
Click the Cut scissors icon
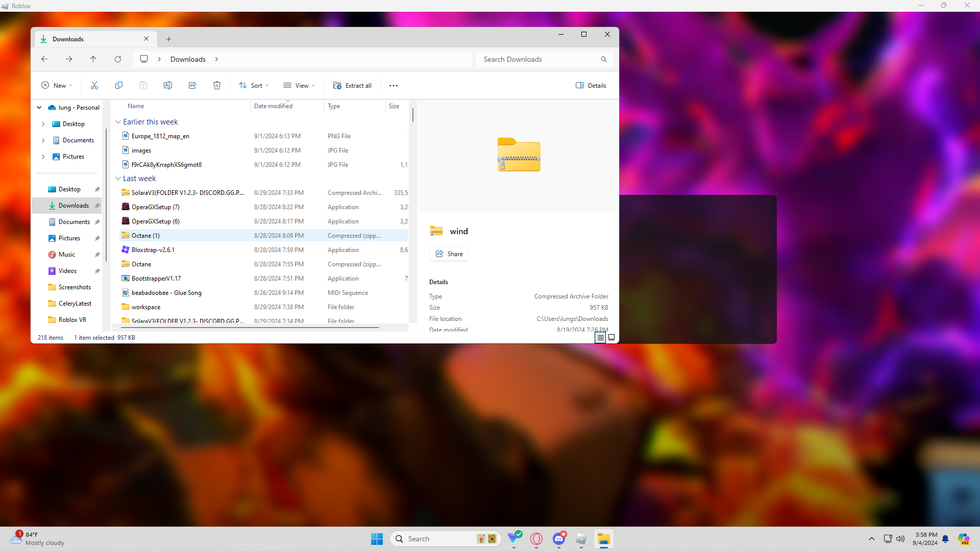click(x=94, y=85)
